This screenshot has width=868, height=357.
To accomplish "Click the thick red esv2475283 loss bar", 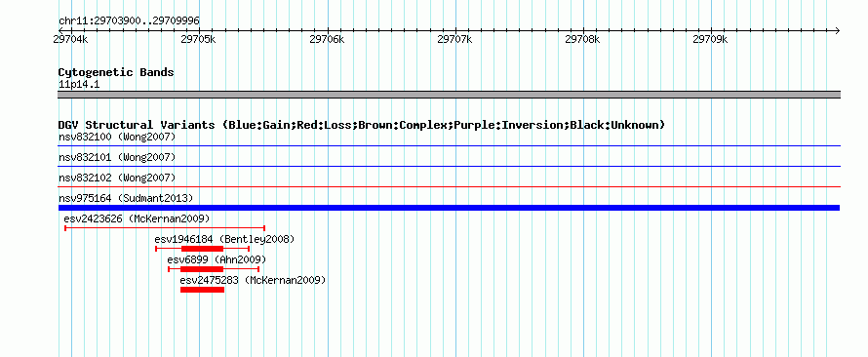I will 202,290.
